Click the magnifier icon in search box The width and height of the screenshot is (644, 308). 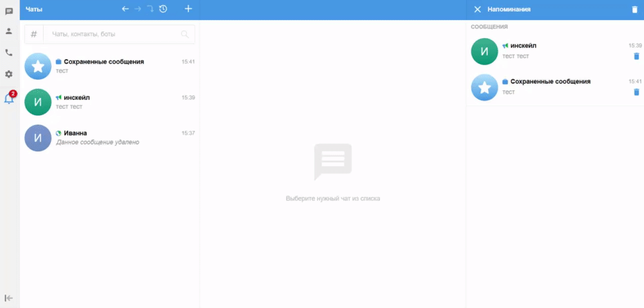(x=185, y=34)
